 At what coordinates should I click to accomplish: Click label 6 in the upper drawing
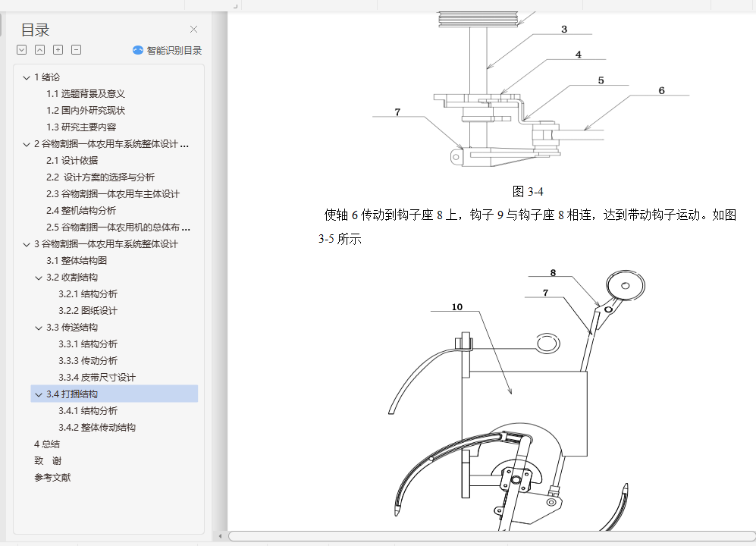661,91
